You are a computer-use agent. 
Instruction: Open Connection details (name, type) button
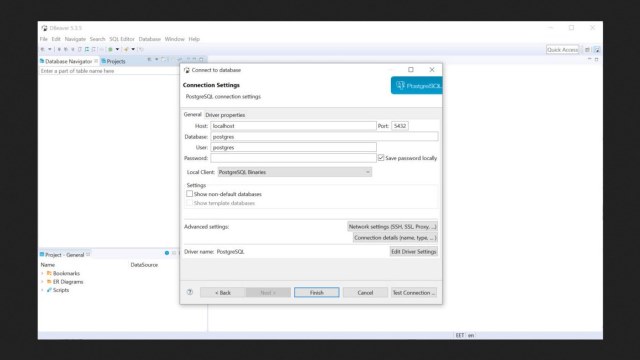click(395, 238)
